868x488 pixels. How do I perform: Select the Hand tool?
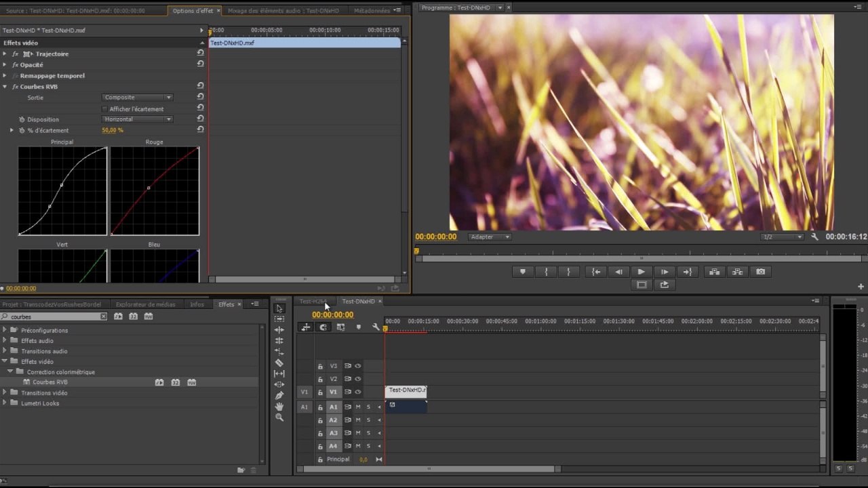[x=279, y=406]
